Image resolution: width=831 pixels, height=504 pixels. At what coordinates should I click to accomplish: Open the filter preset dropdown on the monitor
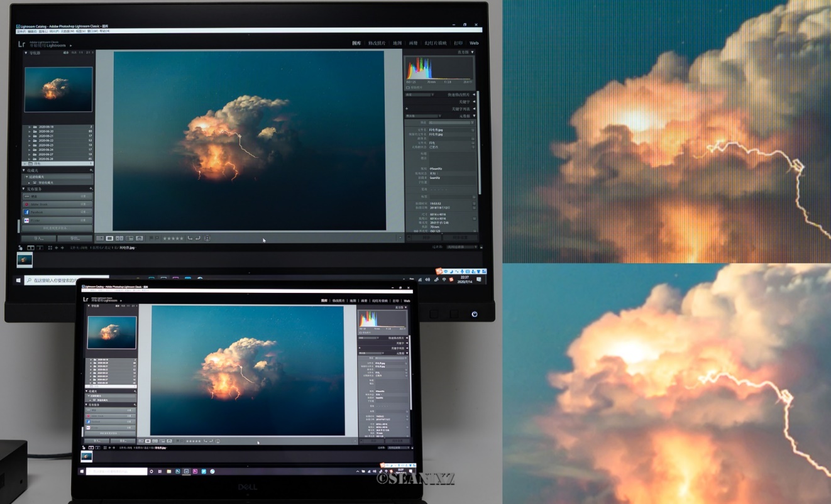[461, 248]
